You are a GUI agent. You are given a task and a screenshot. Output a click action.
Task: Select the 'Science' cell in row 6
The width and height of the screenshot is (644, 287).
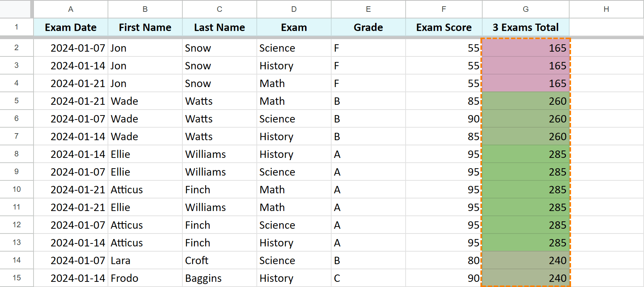tap(294, 118)
